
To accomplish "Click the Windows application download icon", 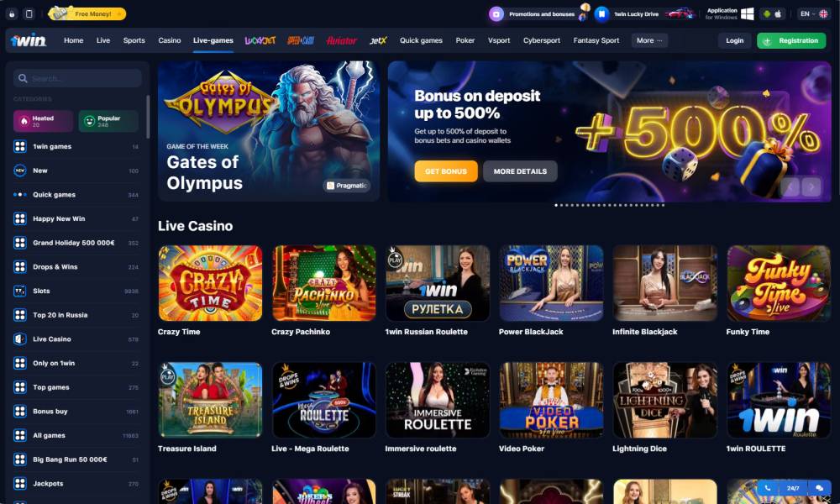I will pyautogui.click(x=748, y=14).
